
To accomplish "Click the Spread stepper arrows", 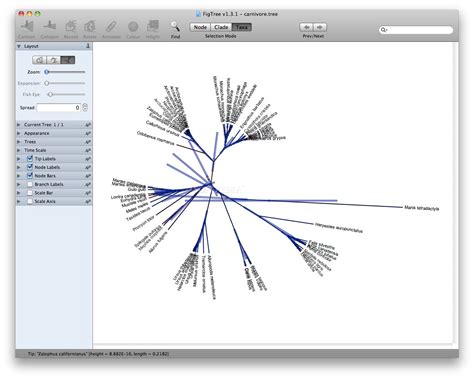I will tap(85, 108).
